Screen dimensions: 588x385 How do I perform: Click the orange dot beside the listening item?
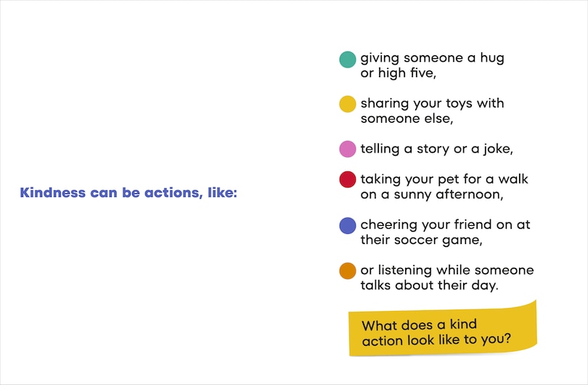click(348, 271)
